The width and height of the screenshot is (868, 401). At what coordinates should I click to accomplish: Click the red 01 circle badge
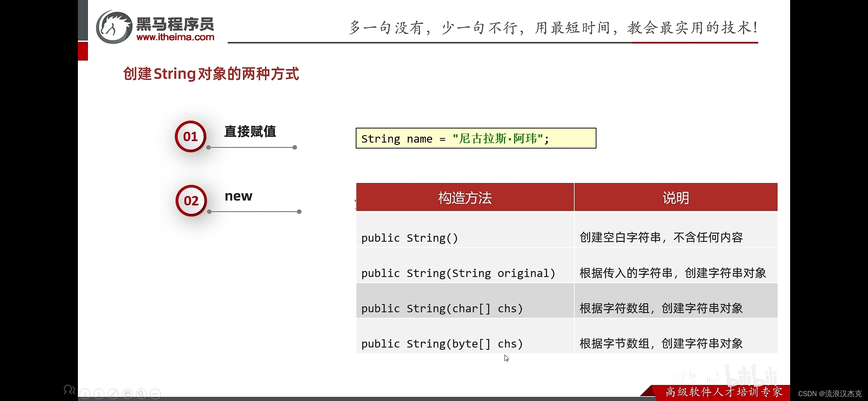(x=190, y=136)
